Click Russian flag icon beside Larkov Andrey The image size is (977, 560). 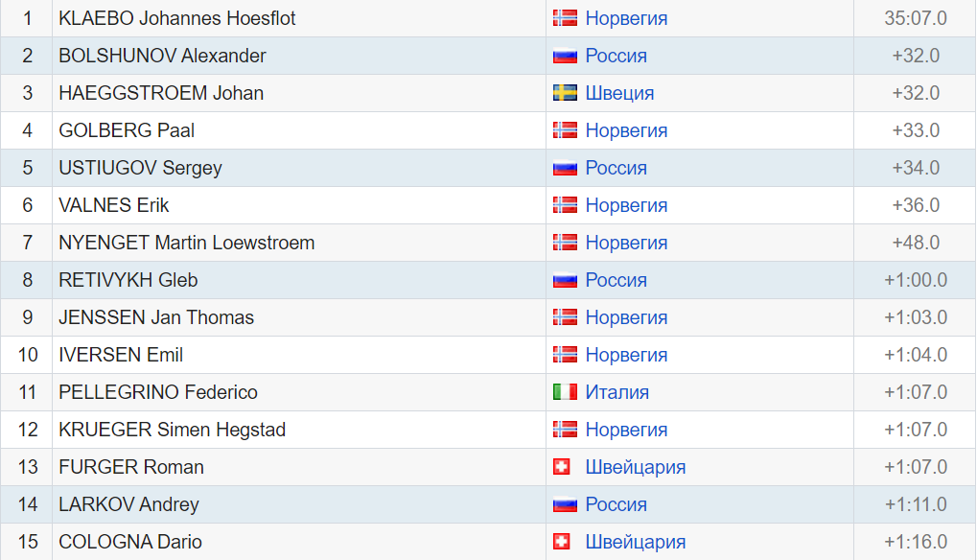tap(565, 504)
